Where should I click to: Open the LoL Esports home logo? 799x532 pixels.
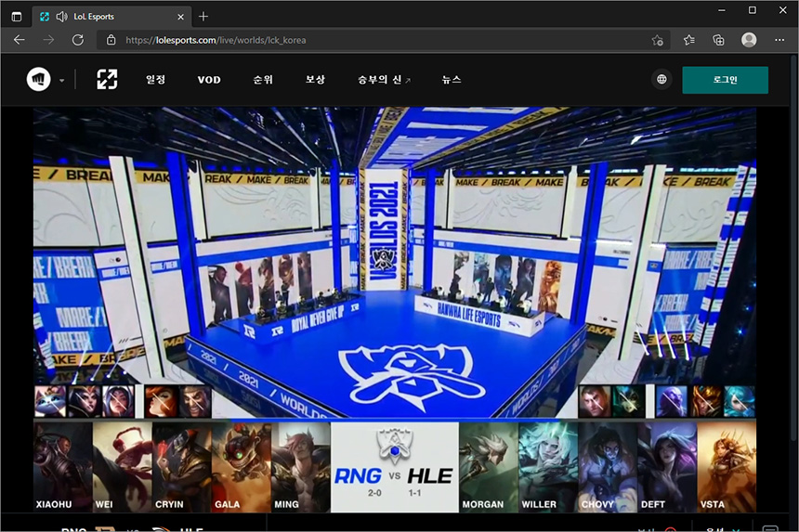click(x=107, y=80)
